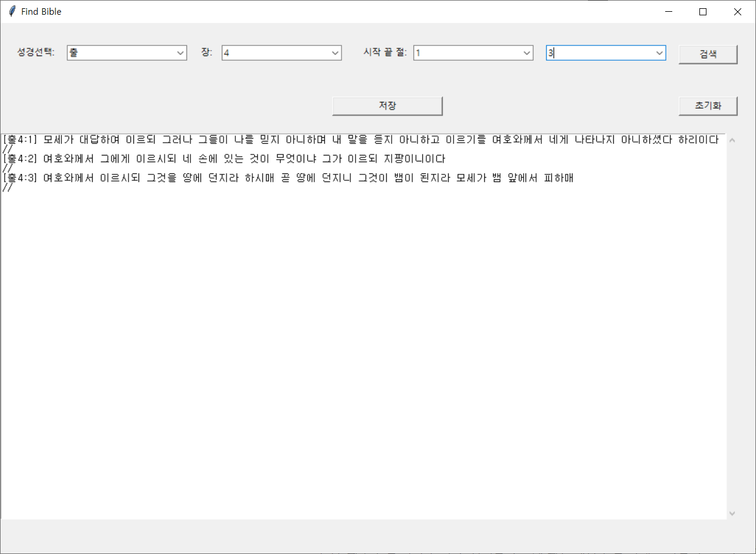Click the [출4:3] verse about the snake
Viewport: 756px width, 554px height.
[289, 177]
